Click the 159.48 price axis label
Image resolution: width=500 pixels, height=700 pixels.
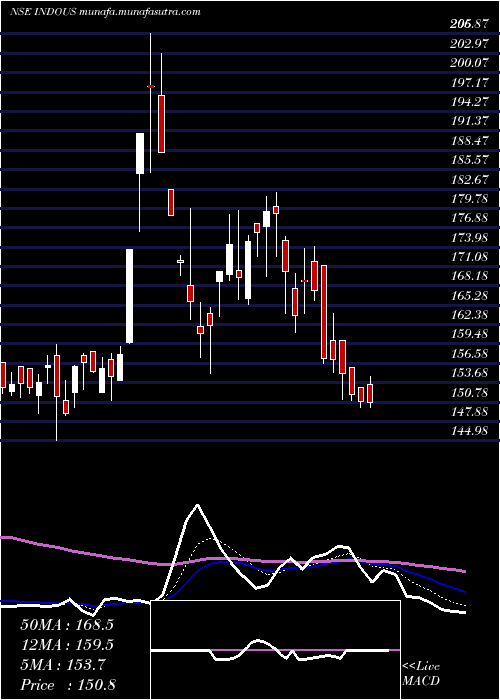(x=469, y=334)
